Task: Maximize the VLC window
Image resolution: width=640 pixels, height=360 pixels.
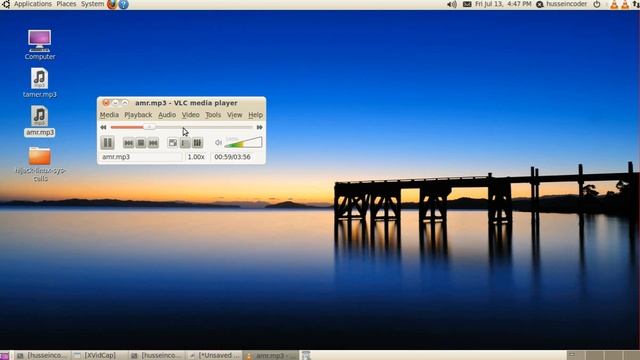Action: (125, 103)
